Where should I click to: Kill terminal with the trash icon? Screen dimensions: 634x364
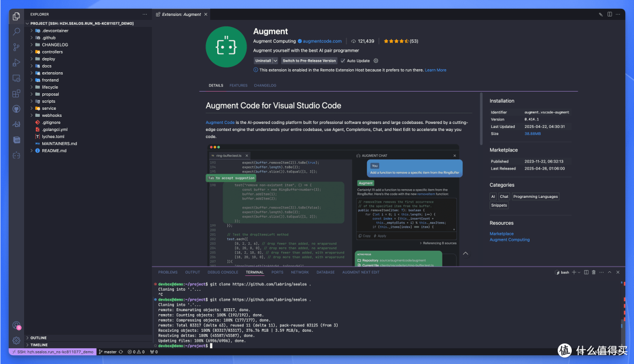593,272
